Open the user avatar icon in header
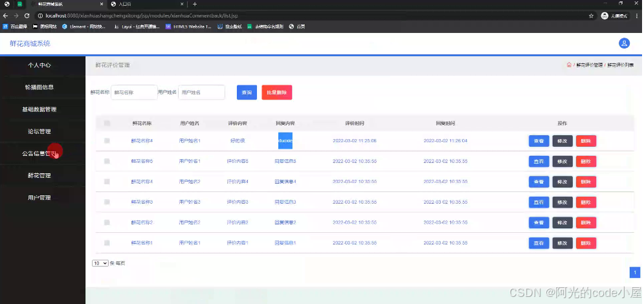The width and height of the screenshot is (644, 304). coord(624,43)
